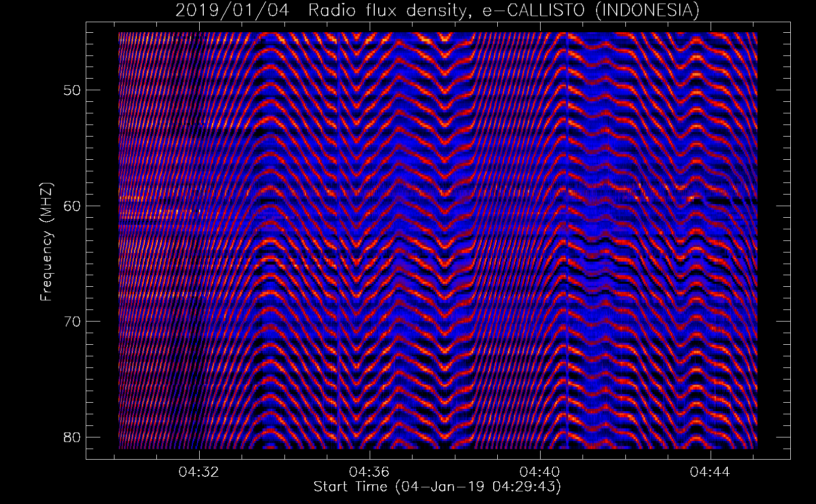
Task: Click the '04:44' time tick label
Action: point(711,472)
